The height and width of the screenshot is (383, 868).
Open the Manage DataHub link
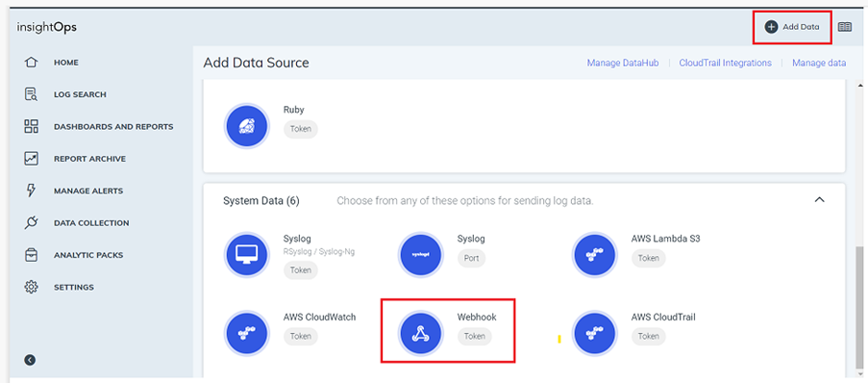pos(623,64)
